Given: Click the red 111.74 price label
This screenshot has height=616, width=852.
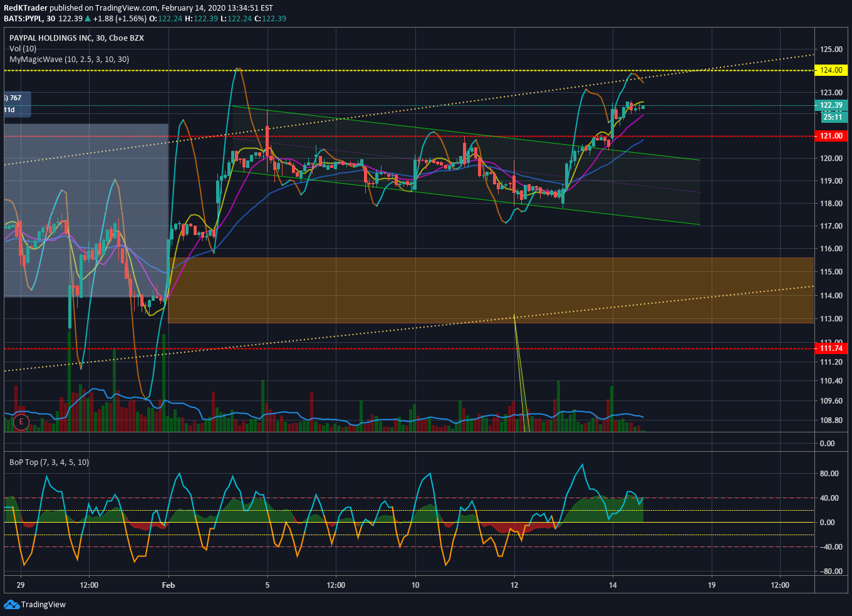Looking at the screenshot, I should point(831,348).
